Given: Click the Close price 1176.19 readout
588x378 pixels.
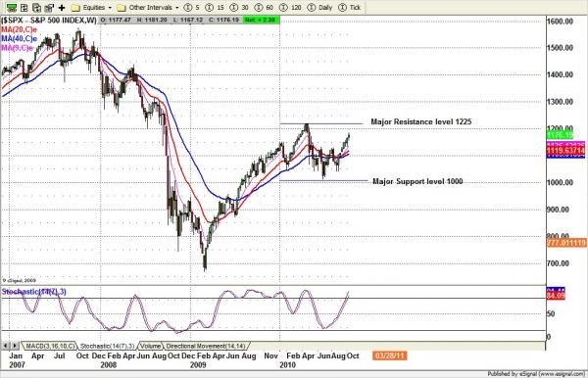Looking at the screenshot, I should (223, 20).
